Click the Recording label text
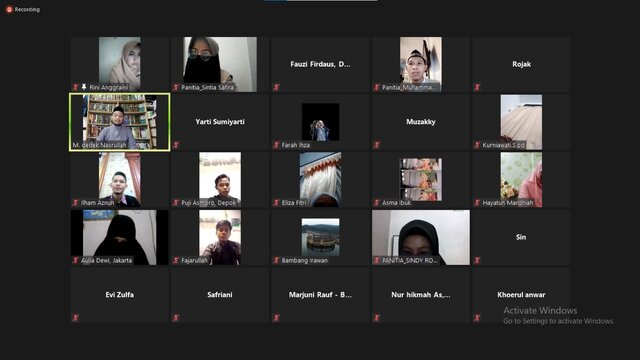Image resolution: width=640 pixels, height=360 pixels. pyautogui.click(x=27, y=9)
